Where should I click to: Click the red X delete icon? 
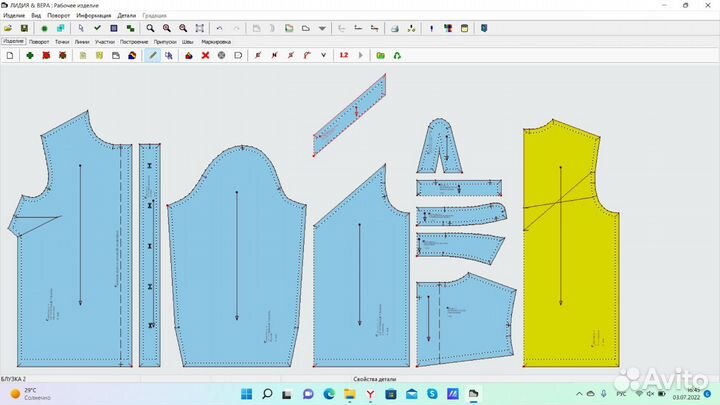(x=205, y=55)
